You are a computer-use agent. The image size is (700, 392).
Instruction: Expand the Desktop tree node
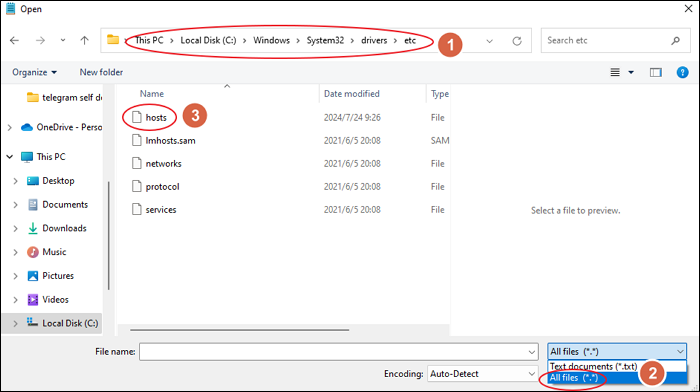point(15,181)
